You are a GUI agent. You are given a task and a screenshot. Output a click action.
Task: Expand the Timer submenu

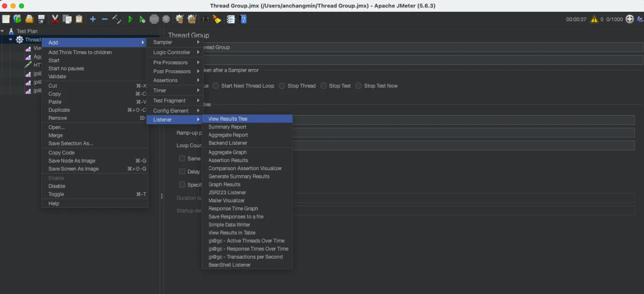click(x=175, y=90)
